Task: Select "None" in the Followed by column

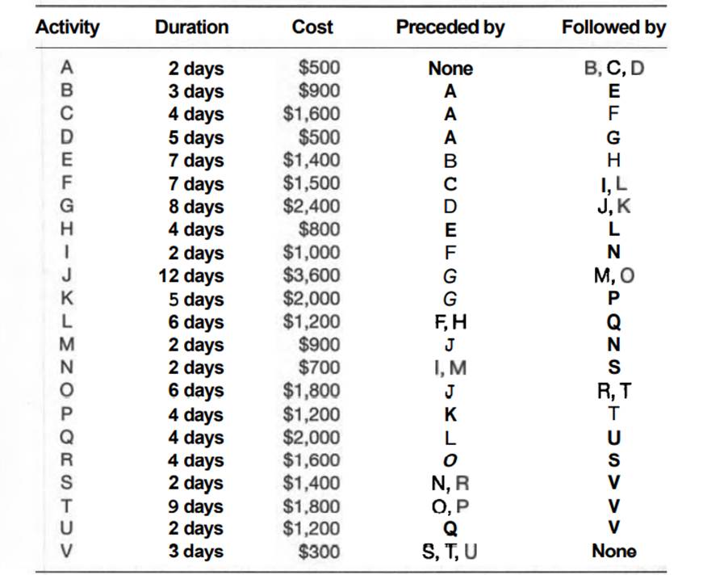Action: tap(613, 552)
